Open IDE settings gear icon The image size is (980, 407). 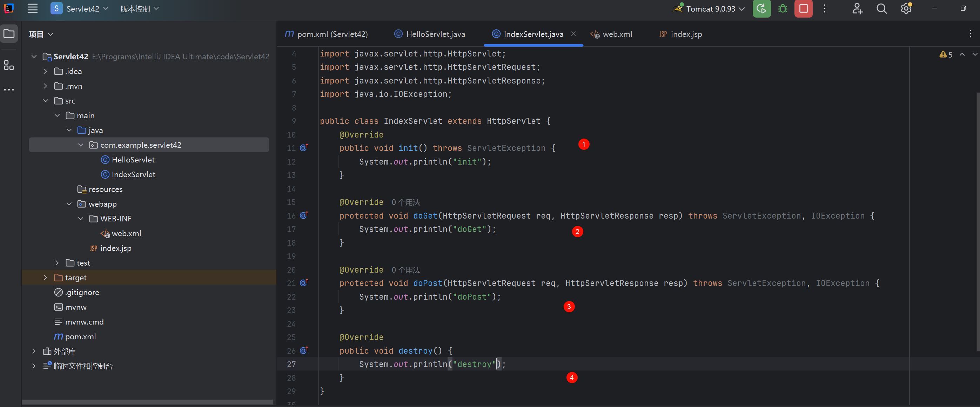coord(906,9)
